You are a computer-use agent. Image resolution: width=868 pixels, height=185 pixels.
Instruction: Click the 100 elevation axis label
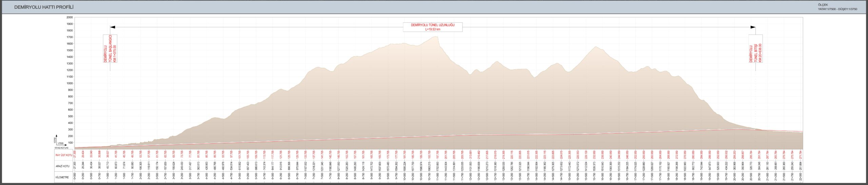click(x=70, y=143)
